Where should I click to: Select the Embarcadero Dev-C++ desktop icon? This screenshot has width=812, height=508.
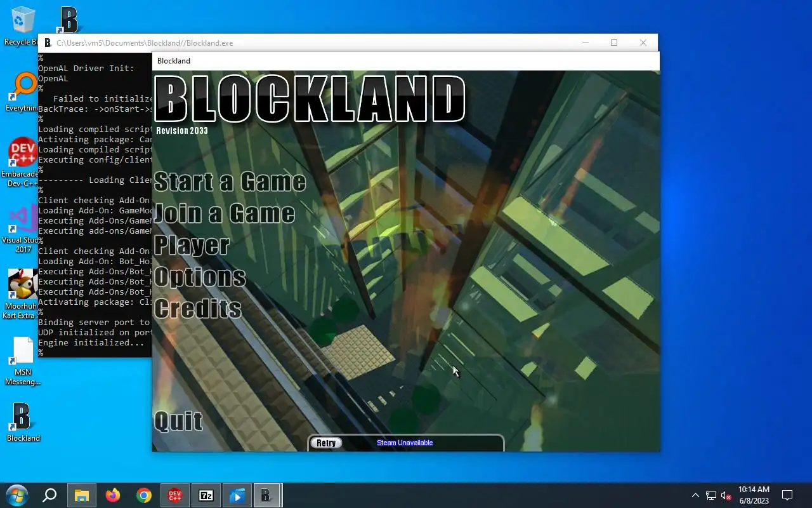(22, 163)
